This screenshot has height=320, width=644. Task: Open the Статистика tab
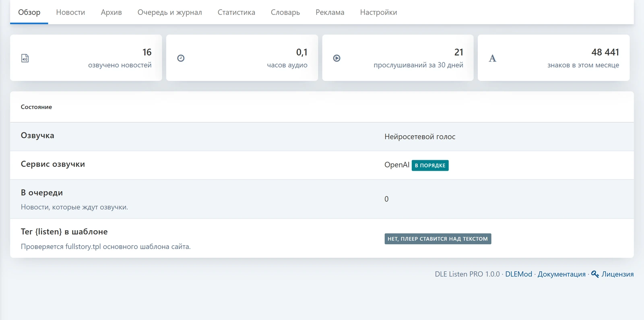[x=236, y=12]
